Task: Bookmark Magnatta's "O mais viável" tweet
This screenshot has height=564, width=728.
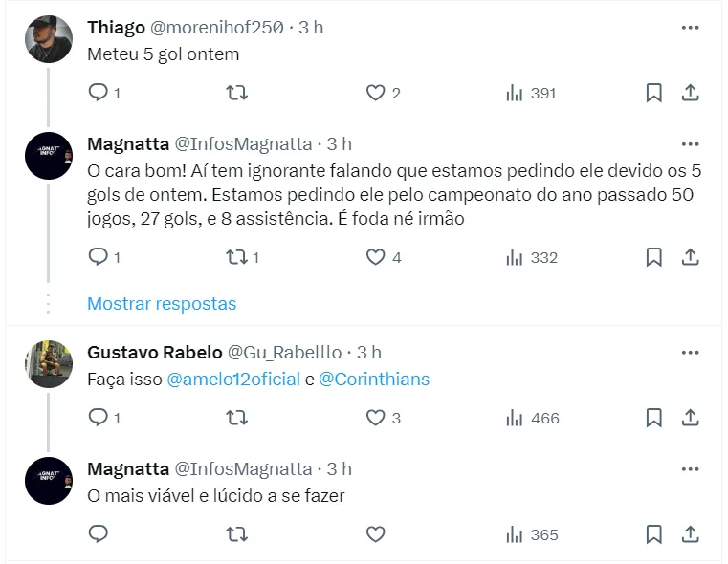Action: pyautogui.click(x=654, y=534)
